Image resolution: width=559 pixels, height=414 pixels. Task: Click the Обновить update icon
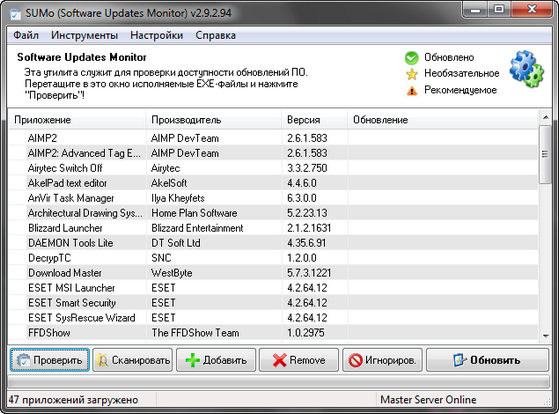[x=459, y=360]
